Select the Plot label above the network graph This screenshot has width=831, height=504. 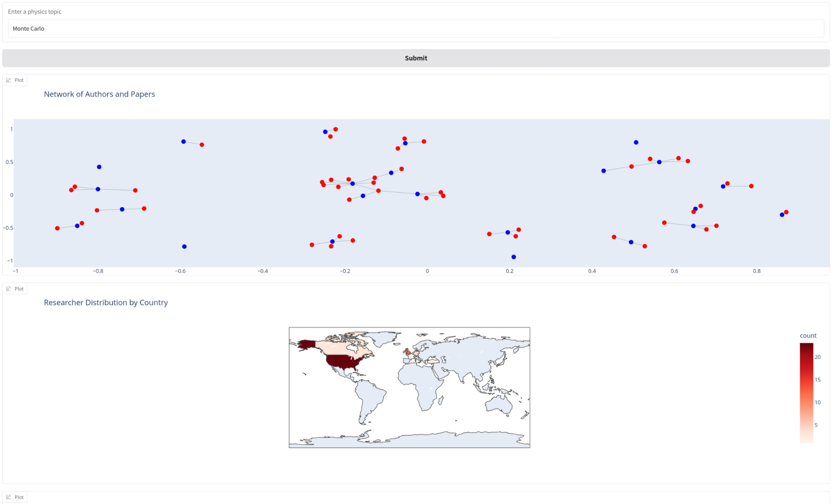pos(19,80)
